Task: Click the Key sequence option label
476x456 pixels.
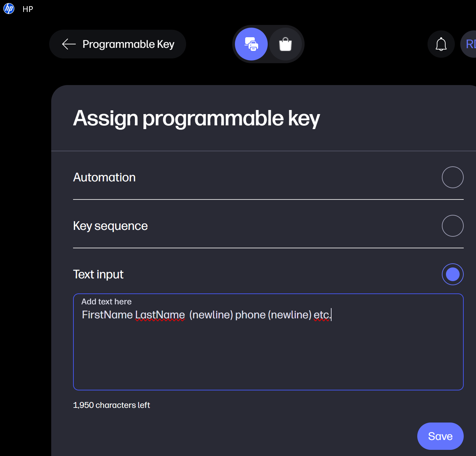Action: (x=110, y=226)
